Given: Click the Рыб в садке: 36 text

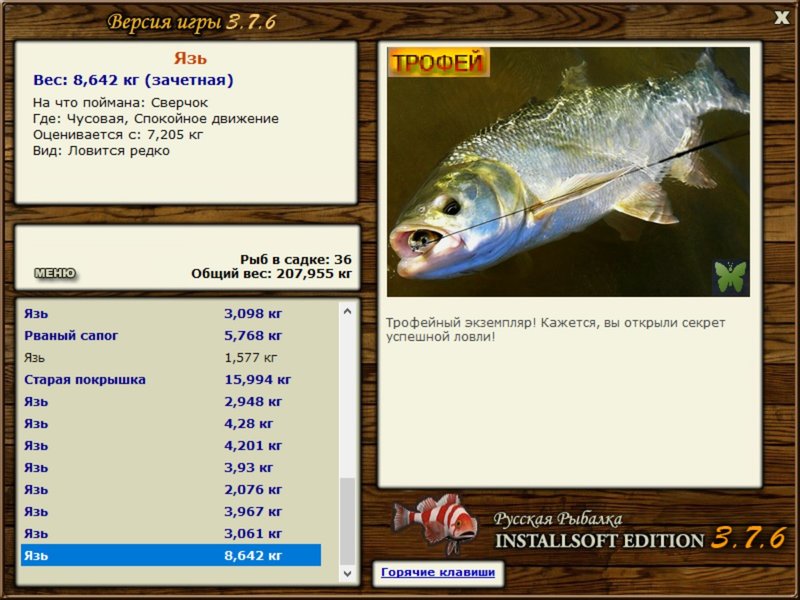Looking at the screenshot, I should [296, 259].
